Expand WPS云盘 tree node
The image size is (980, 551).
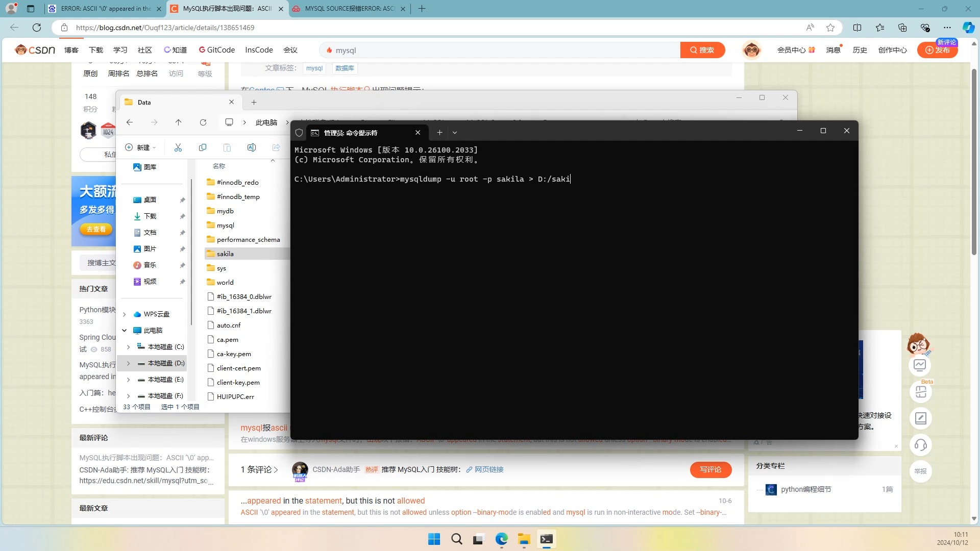tap(124, 314)
